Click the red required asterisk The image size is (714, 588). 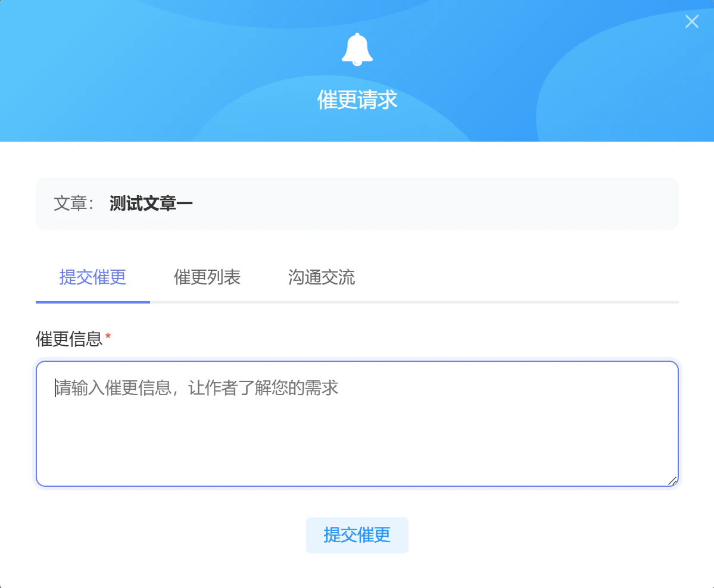[108, 337]
